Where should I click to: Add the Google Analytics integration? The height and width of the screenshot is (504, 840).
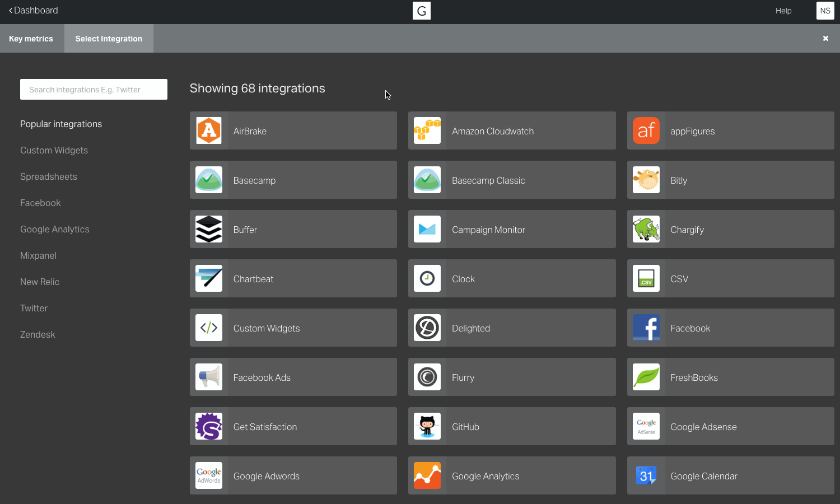(511, 475)
